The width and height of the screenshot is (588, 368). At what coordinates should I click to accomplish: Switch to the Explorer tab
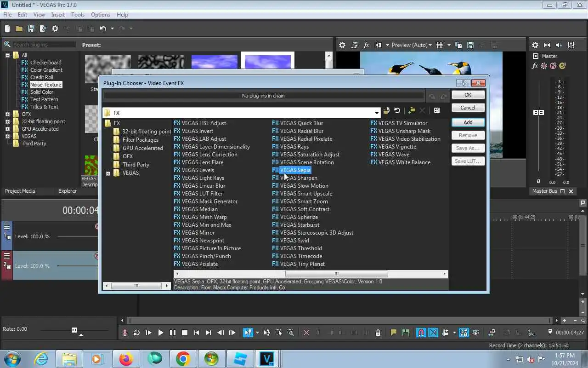[67, 191]
